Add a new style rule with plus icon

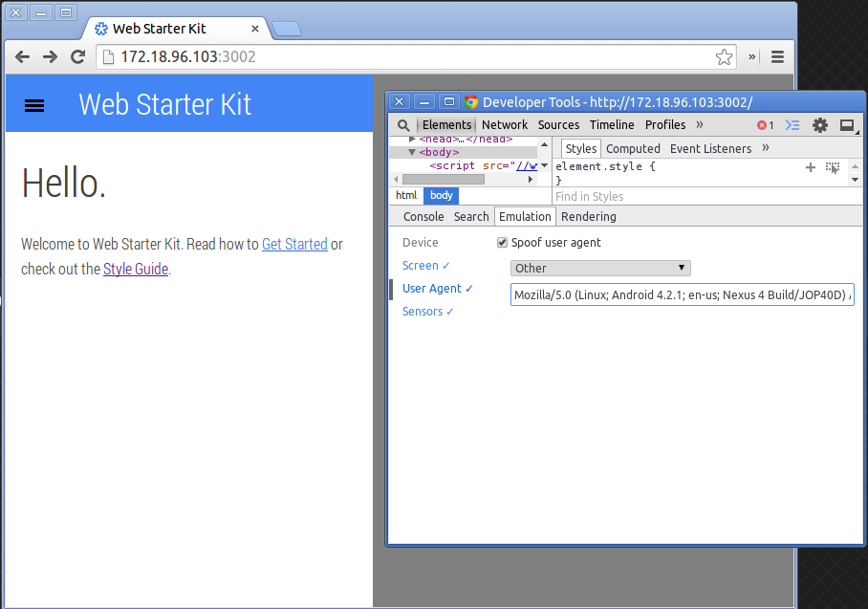[x=811, y=167]
